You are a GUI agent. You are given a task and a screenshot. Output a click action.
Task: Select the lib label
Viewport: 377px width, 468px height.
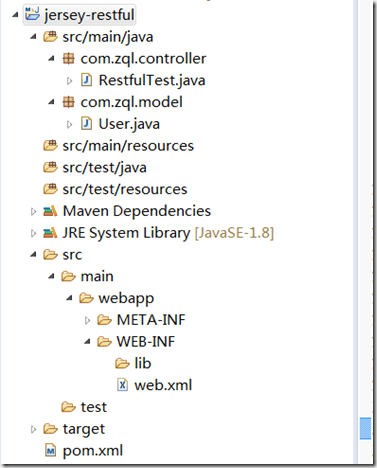[143, 363]
